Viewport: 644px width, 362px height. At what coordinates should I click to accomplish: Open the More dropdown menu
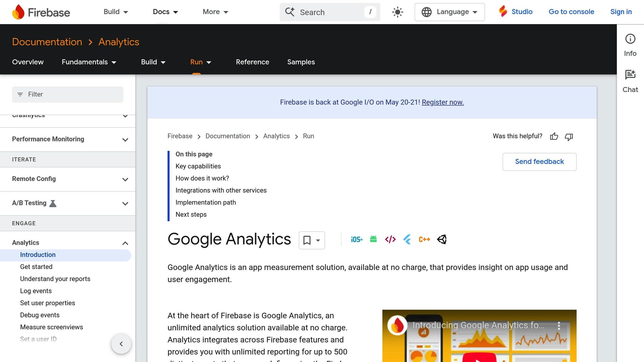215,12
